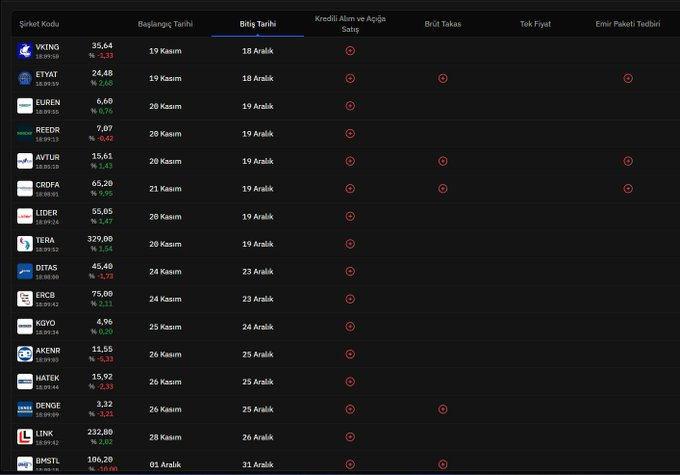Click EUREN's Kredili Alım ve Açığa Satış marker
680x475 pixels.
click(350, 106)
